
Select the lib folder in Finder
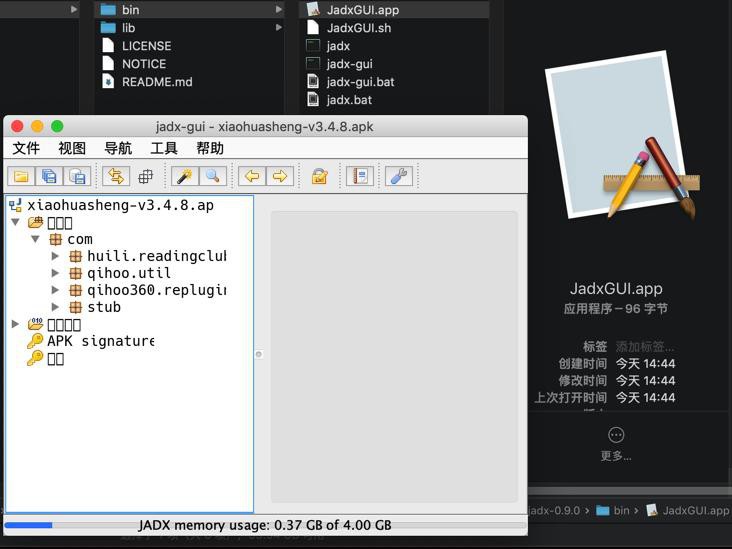(190, 28)
